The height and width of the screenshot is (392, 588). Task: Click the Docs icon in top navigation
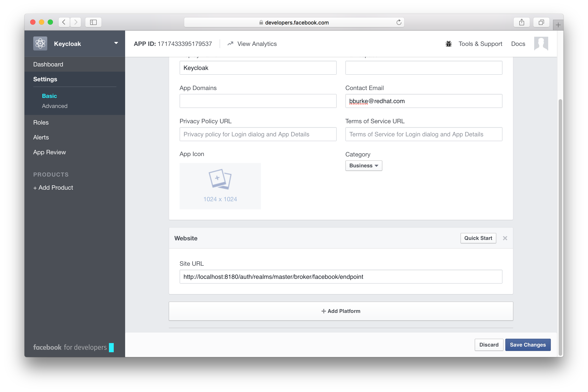click(518, 43)
